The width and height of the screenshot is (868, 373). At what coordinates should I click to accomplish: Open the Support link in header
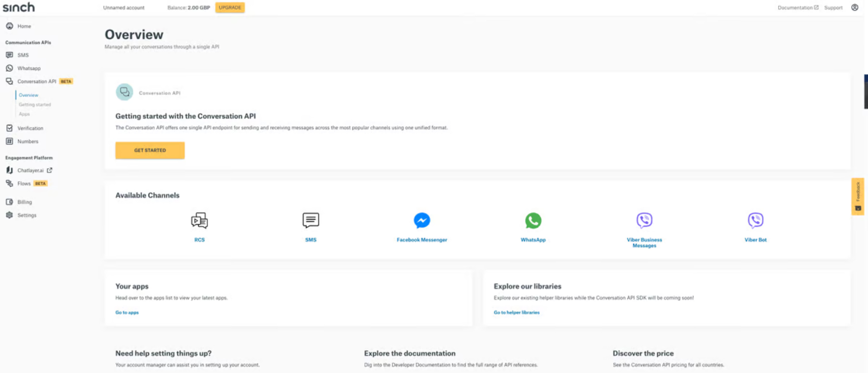point(833,7)
